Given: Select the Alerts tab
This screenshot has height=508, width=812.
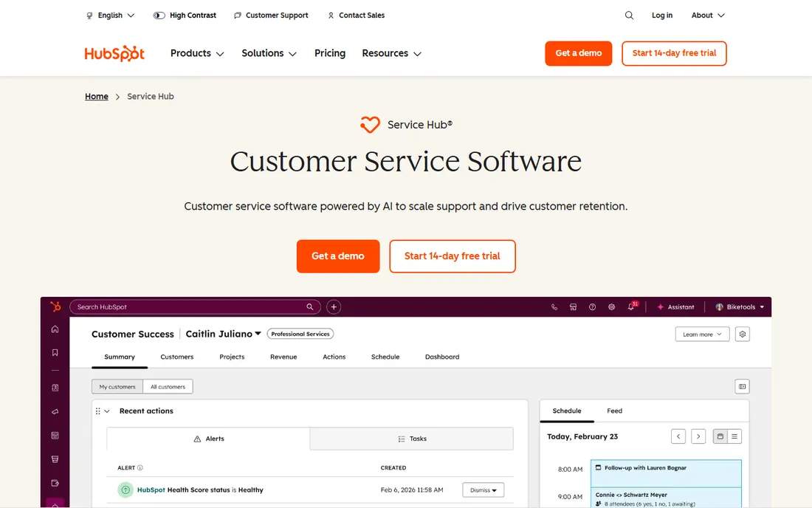Looking at the screenshot, I should [209, 439].
